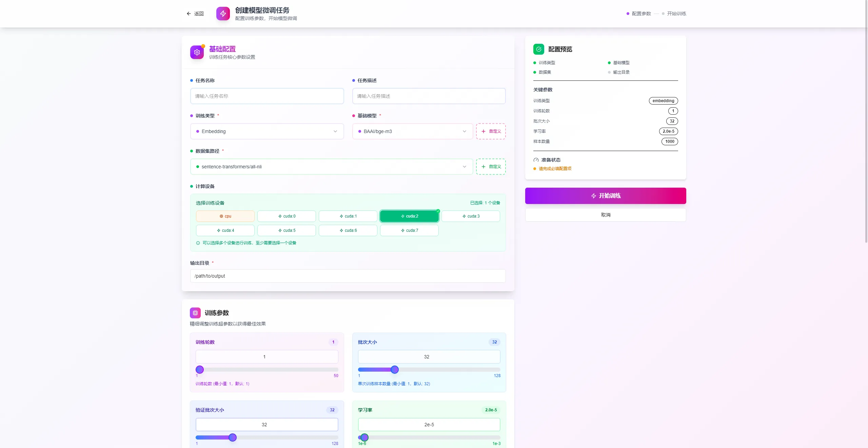Click the gauge icon beside 准备状态
Screen dimensions: 868x448
click(x=536, y=160)
